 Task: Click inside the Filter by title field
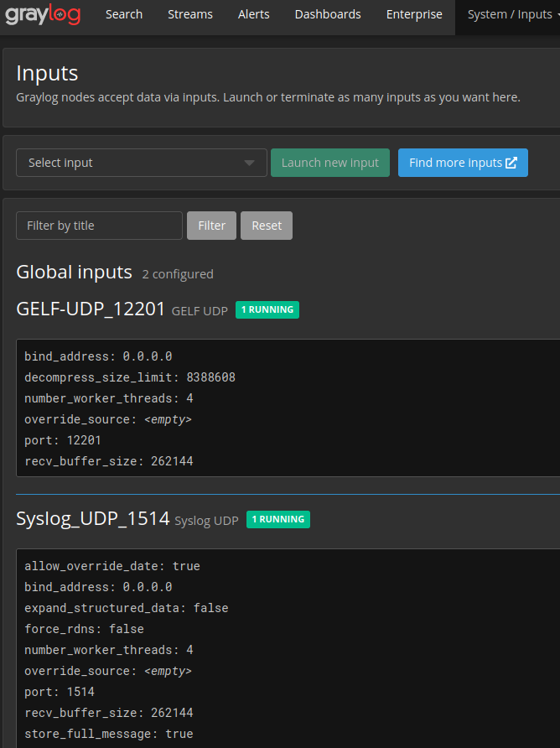point(99,225)
